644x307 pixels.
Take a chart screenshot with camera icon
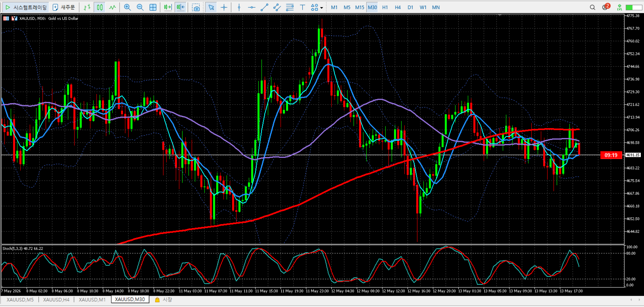point(196,7)
